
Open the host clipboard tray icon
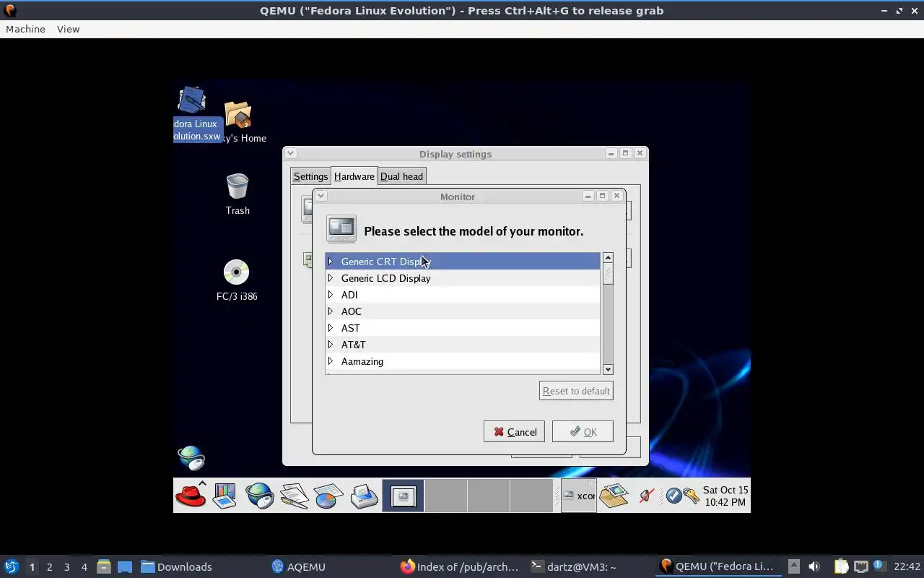pos(841,566)
